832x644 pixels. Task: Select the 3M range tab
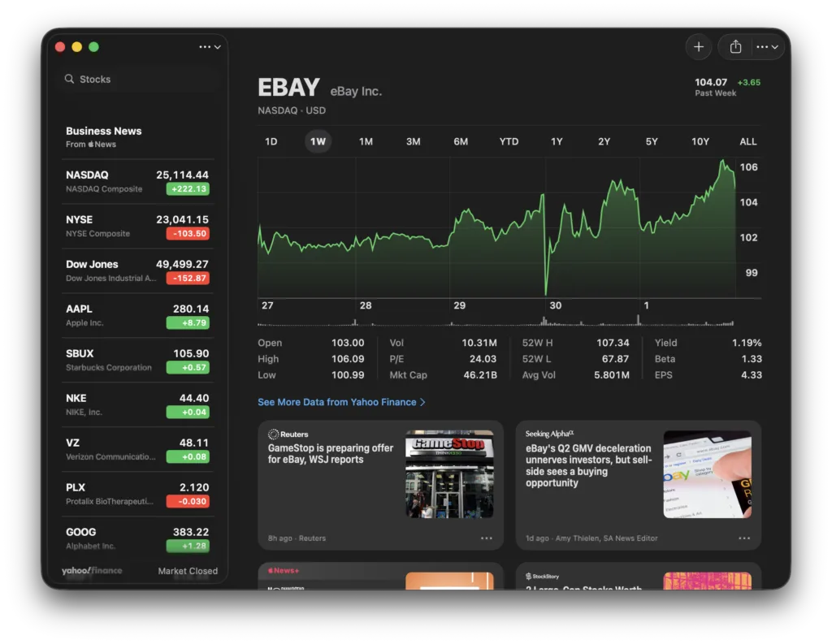click(413, 141)
